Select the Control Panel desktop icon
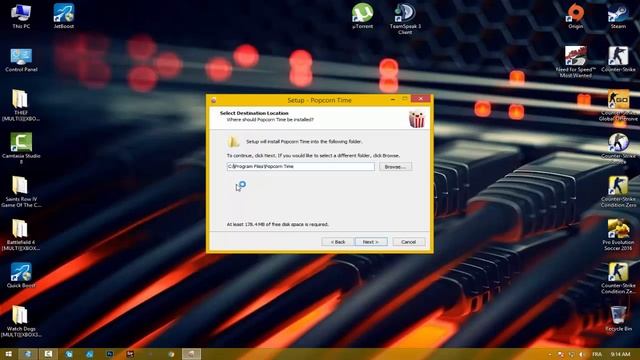The height and width of the screenshot is (360, 640). tap(21, 60)
